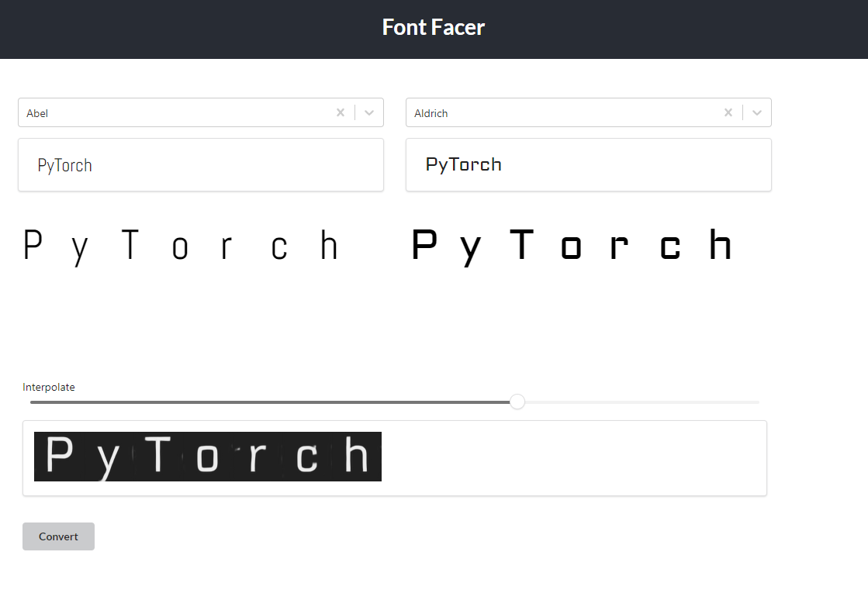The height and width of the screenshot is (607, 868).
Task: Set Interpolate slider track to maximum end
Action: coord(759,402)
